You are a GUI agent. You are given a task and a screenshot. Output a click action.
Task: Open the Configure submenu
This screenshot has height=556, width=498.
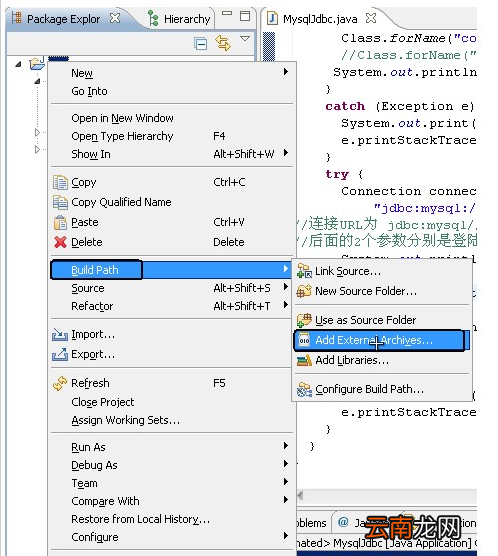pyautogui.click(x=172, y=537)
